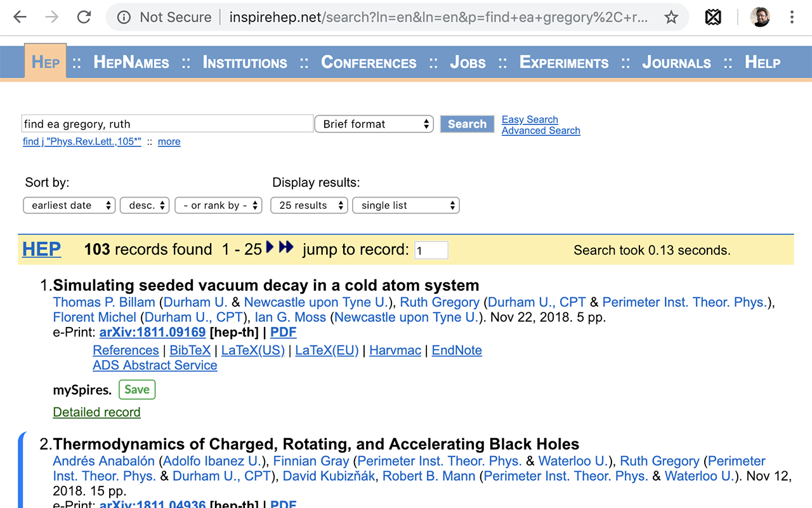Screen dimensions: 812x508
Task: Save the first record to mySpires
Action: (x=137, y=389)
